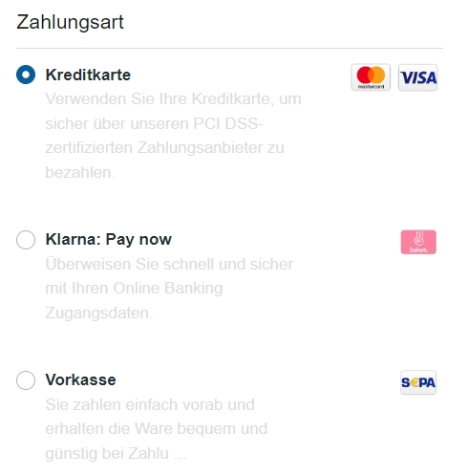The image size is (467, 476).
Task: Click the Klarna: Pay now label
Action: pyautogui.click(x=109, y=240)
